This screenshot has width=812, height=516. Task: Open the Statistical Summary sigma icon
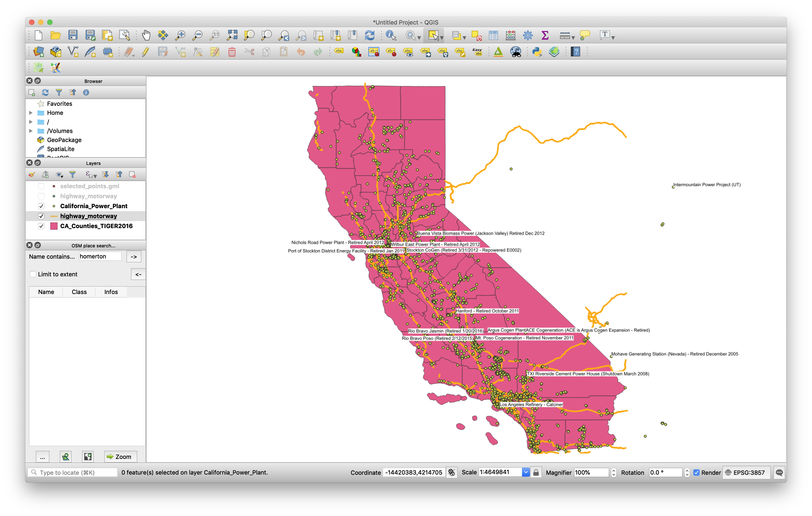pyautogui.click(x=545, y=35)
